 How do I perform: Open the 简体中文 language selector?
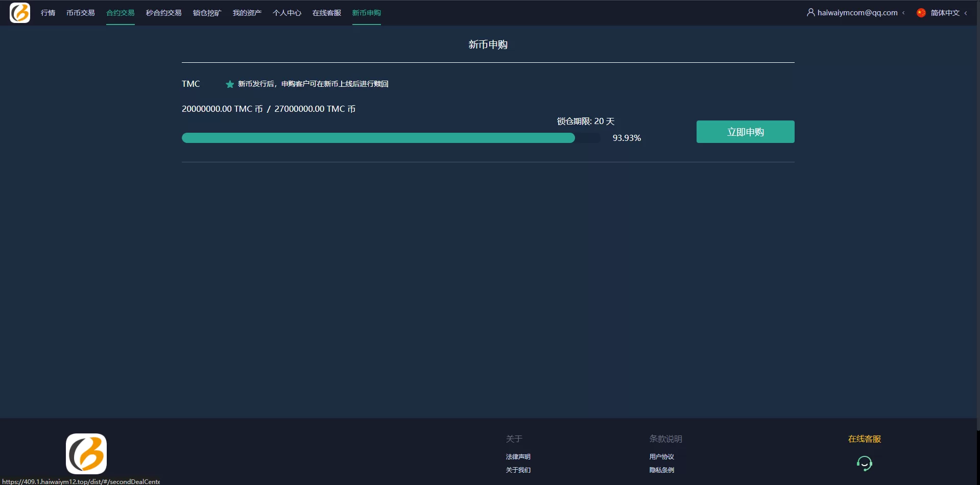pyautogui.click(x=945, y=13)
